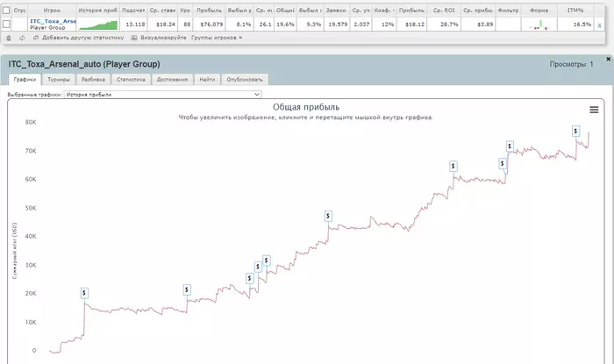This screenshot has width=614, height=364.
Task: Select the Достижения tab
Action: click(x=172, y=80)
